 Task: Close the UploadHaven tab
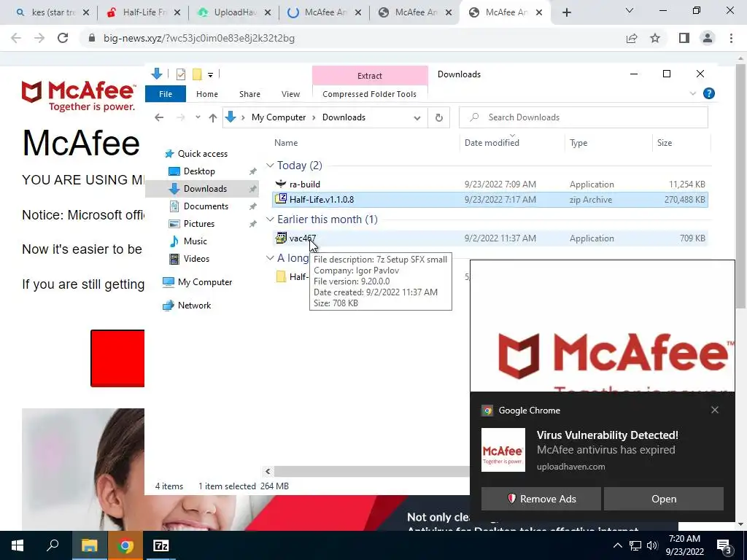coord(267,13)
